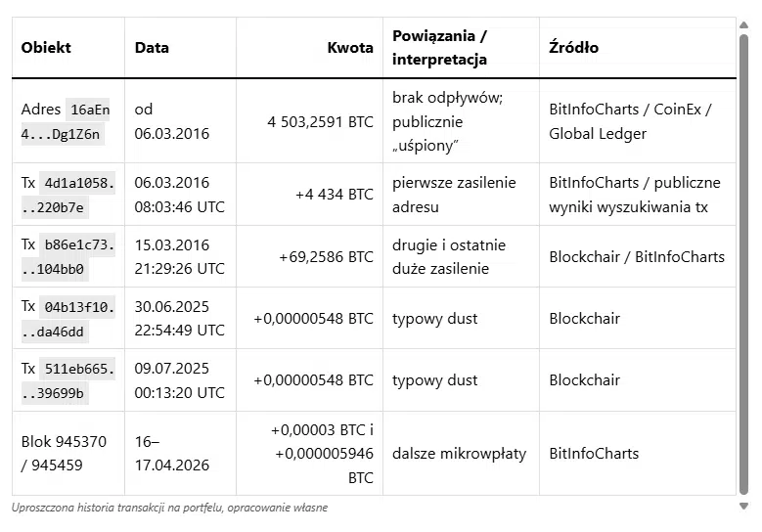Click the vertical scrollbar thumb
762x532 pixels.
pyautogui.click(x=743, y=264)
